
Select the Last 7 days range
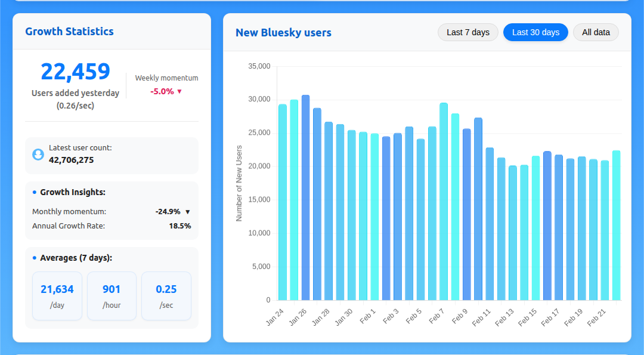point(467,32)
